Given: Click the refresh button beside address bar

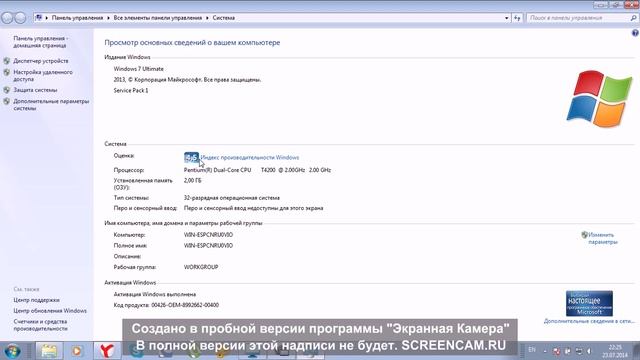Looking at the screenshot, I should click(517, 18).
